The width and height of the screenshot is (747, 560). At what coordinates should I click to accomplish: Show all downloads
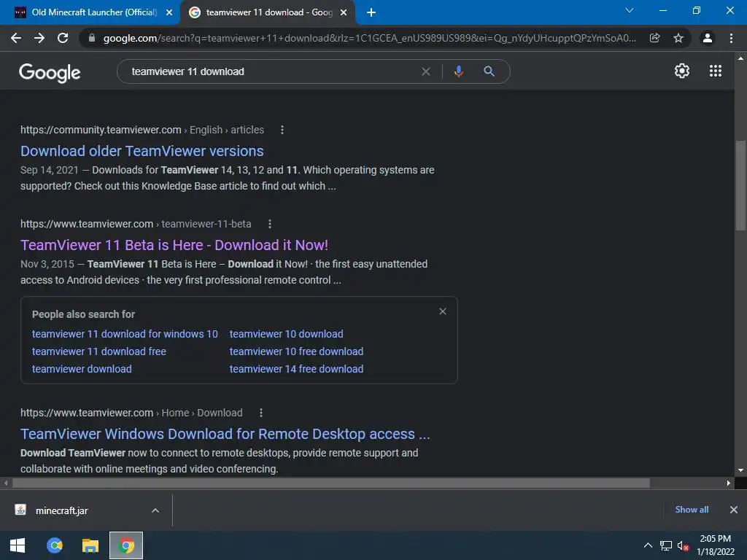692,510
